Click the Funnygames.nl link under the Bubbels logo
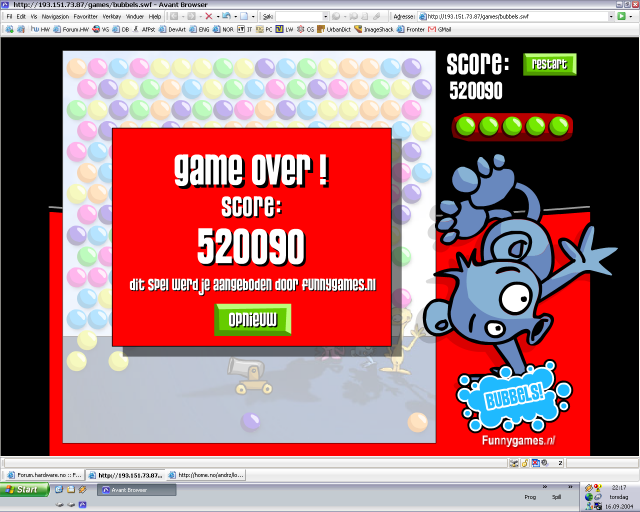The height and width of the screenshot is (512, 640). coord(518,441)
